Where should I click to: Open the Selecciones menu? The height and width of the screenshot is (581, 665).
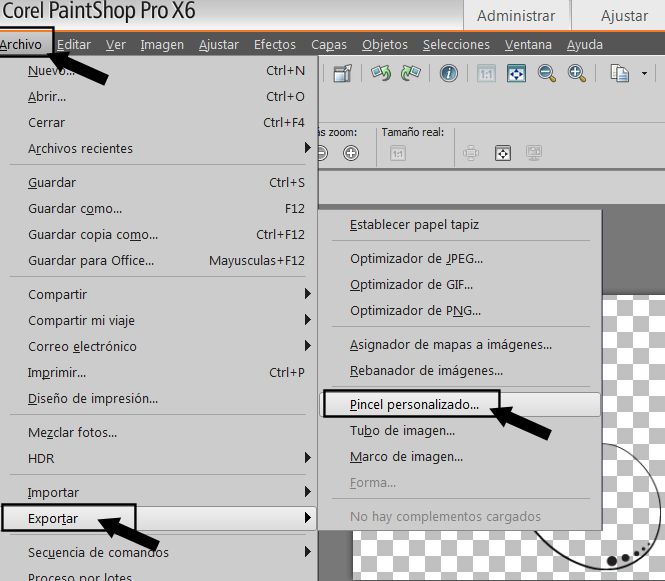pyautogui.click(x=456, y=45)
